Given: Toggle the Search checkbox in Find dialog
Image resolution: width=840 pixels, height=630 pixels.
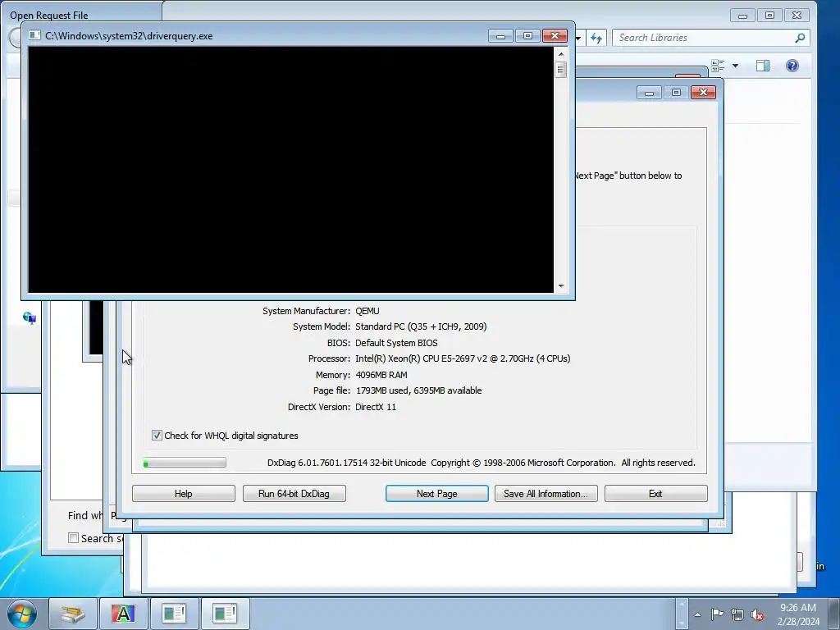Looking at the screenshot, I should click(x=73, y=538).
